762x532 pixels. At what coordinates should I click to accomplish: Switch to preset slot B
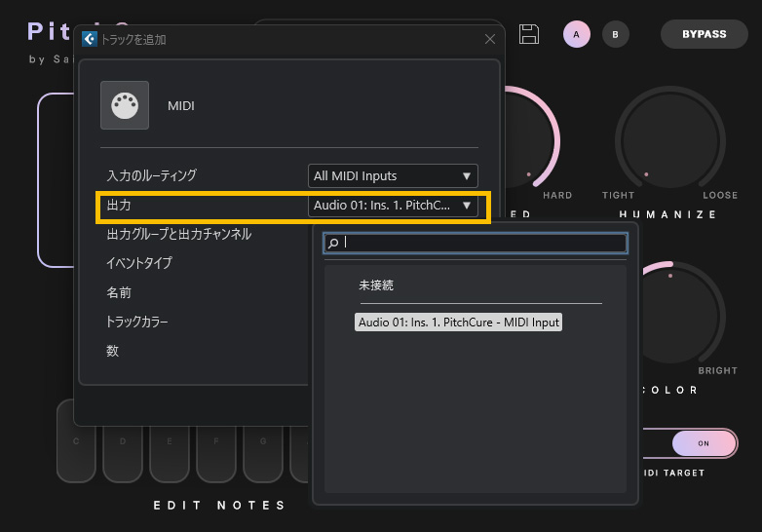coord(615,34)
